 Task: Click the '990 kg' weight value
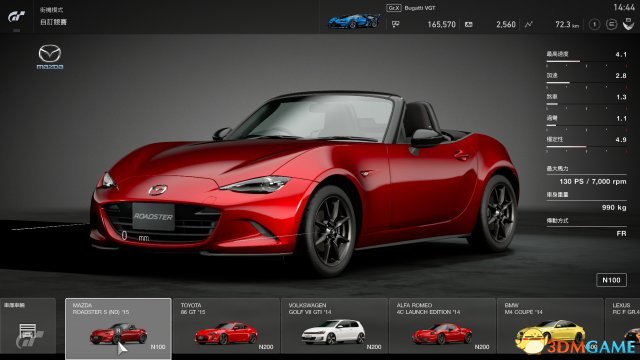pyautogui.click(x=614, y=207)
